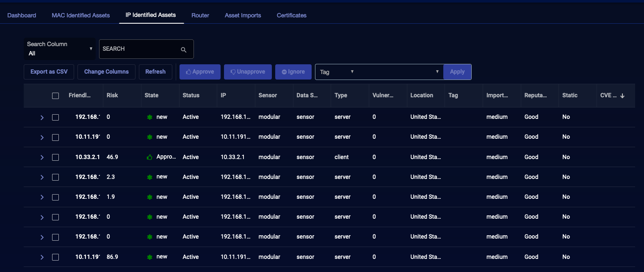Screen dimensions: 644x272
Task: Click the sort arrow on CVE column
Action: click(x=622, y=96)
